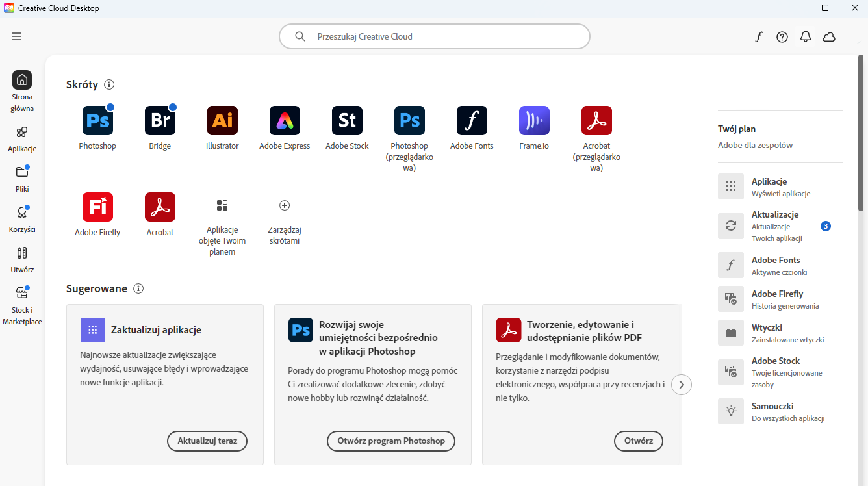
Task: Open Aplikacje in the Twój plan panel
Action: pyautogui.click(x=780, y=186)
